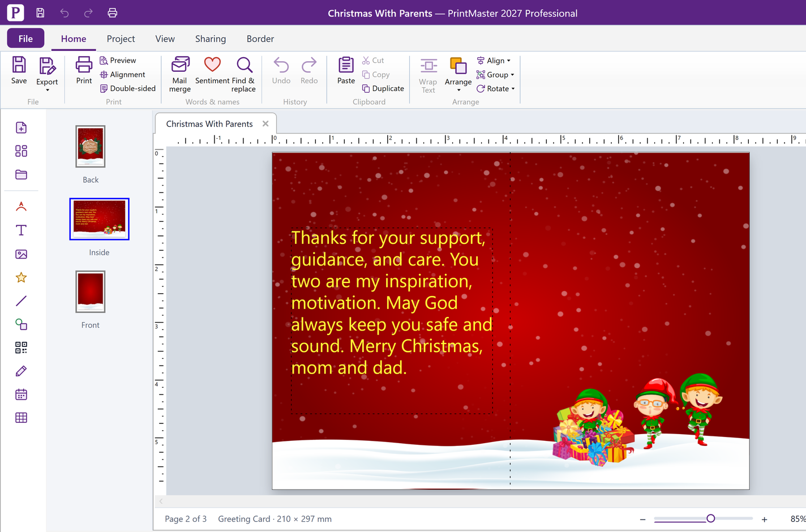Select the Front page thumbnail
This screenshot has height=532, width=806.
91,291
